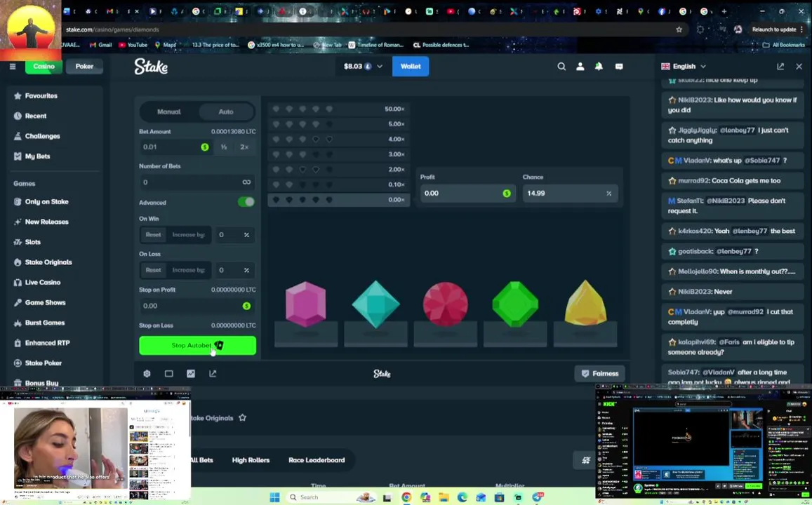Screen dimensions: 812x505
Task: Switch to Manual betting mode
Action: [x=169, y=112]
